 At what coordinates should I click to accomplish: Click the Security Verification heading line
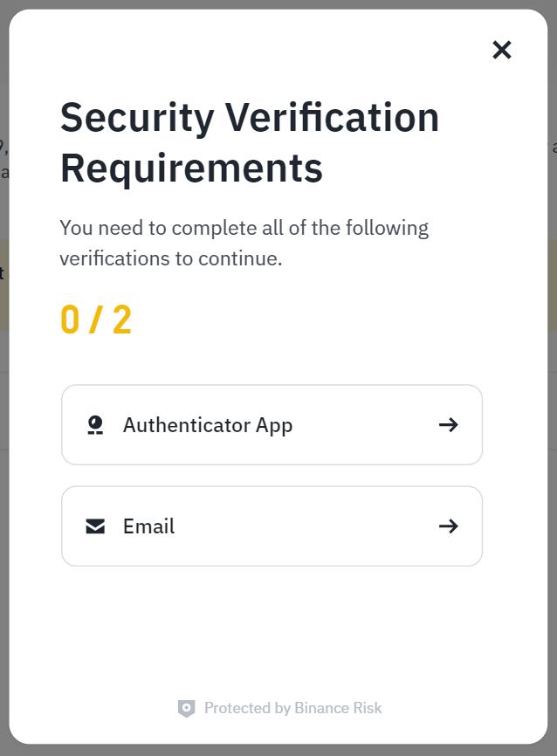pos(249,117)
